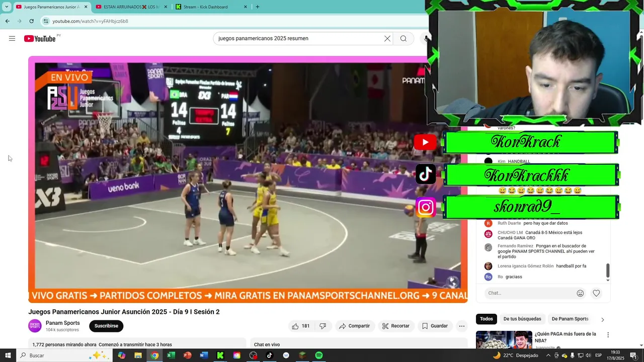Click the live video player

coord(248,179)
